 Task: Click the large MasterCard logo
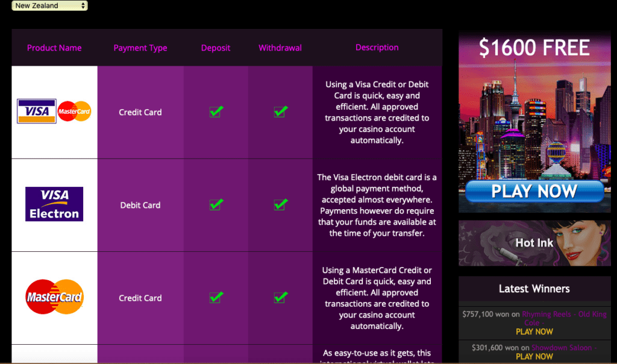click(x=54, y=297)
